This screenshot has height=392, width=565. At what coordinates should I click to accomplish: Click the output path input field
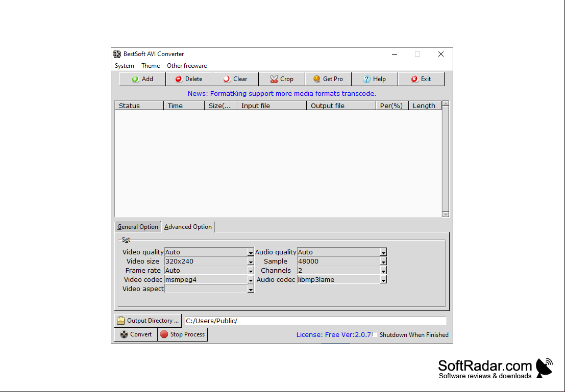pyautogui.click(x=315, y=321)
